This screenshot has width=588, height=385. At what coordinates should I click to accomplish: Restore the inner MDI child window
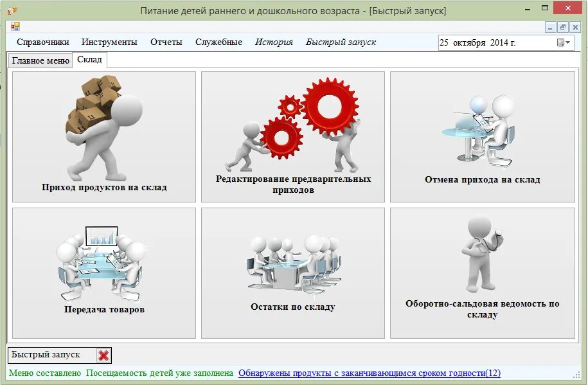tap(562, 28)
